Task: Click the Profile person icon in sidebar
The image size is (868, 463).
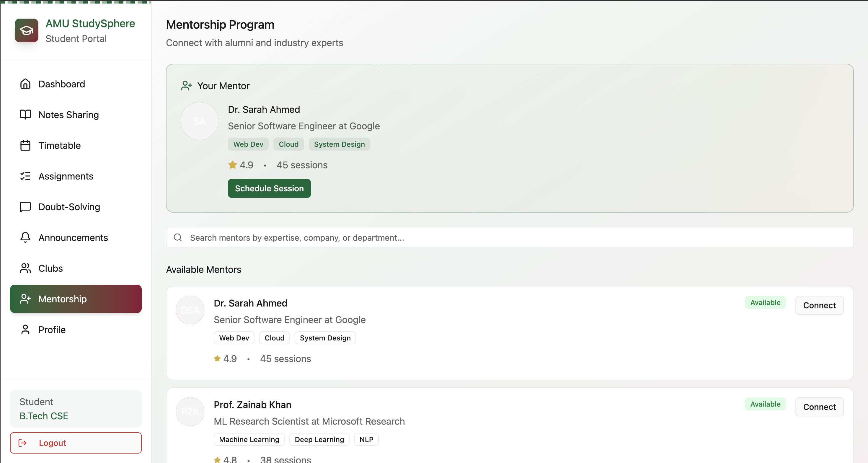Action: pos(25,329)
